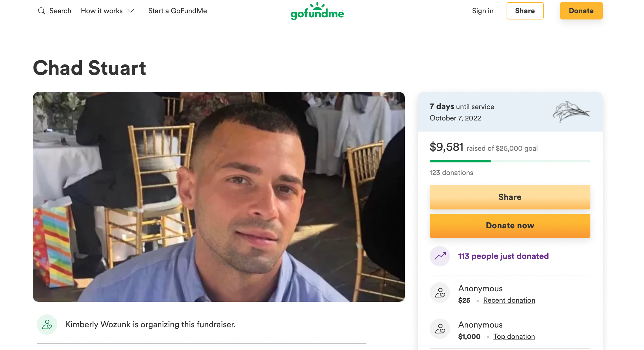Image resolution: width=644 pixels, height=350 pixels.
Task: Expand the How it works chevron
Action: [131, 11]
